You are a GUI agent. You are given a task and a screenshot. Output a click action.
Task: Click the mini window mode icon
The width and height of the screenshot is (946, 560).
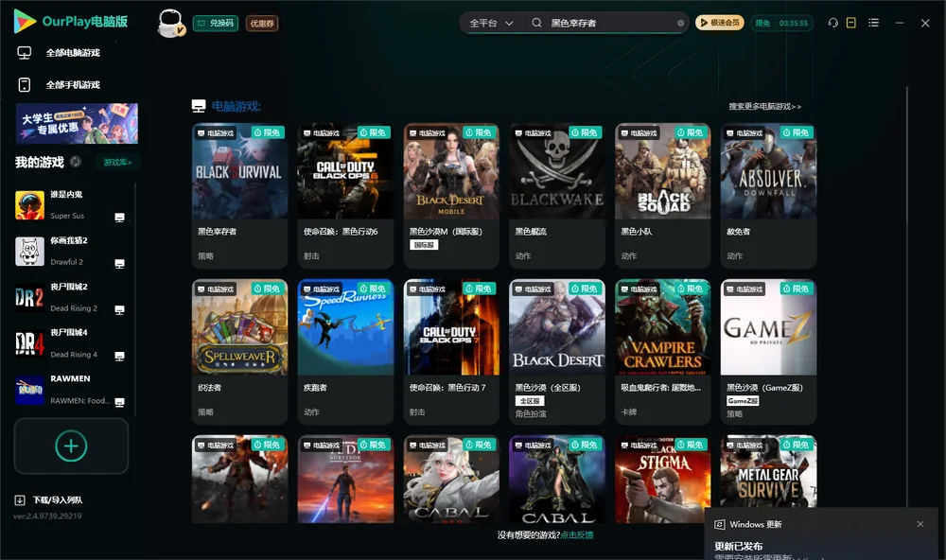point(851,23)
